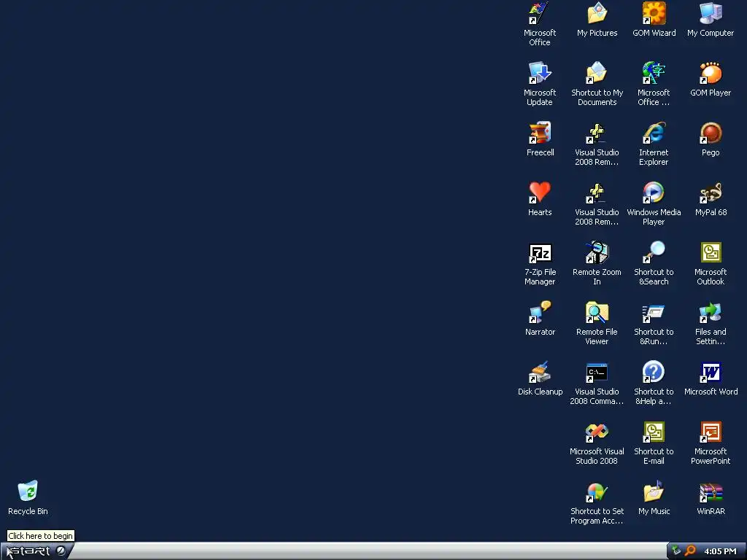747x560 pixels.
Task: Select the WinRAR desktop icon
Action: [711, 492]
